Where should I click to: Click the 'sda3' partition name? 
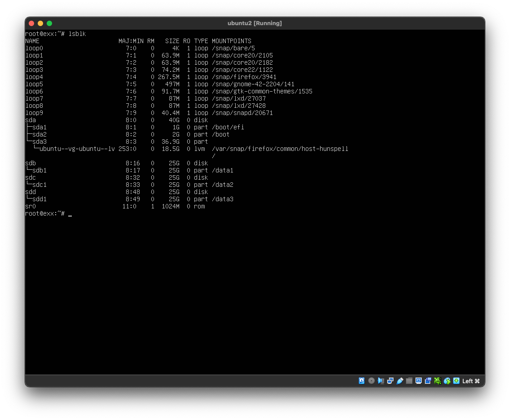click(x=40, y=141)
